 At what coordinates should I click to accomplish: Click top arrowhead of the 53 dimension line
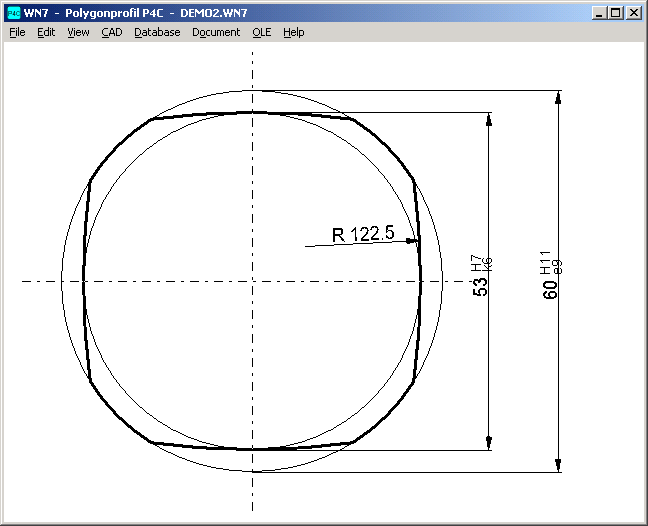coord(488,118)
